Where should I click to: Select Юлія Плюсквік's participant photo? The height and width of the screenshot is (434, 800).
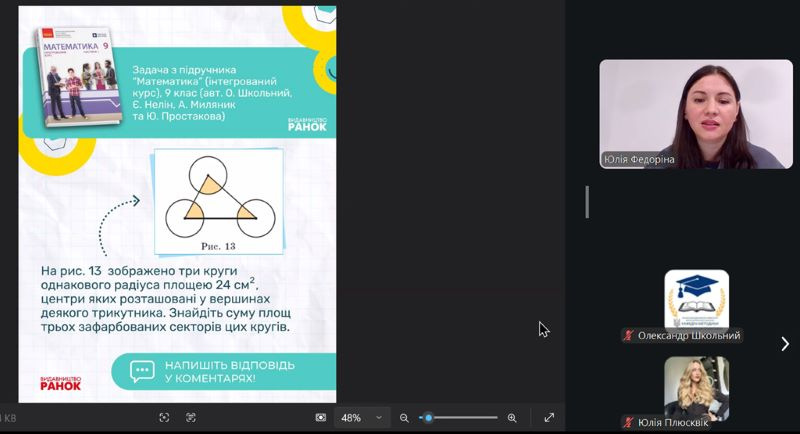[696, 387]
